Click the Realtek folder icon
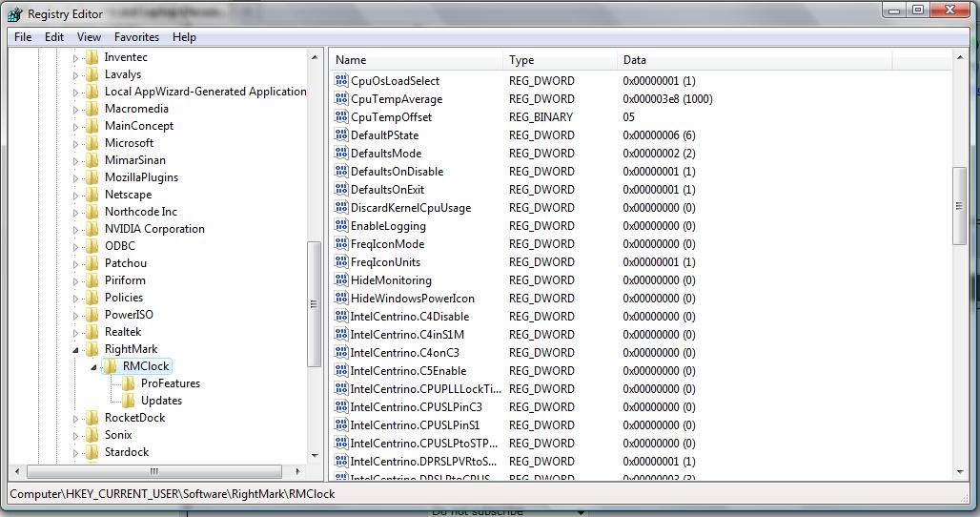The width and height of the screenshot is (980, 517). (92, 332)
